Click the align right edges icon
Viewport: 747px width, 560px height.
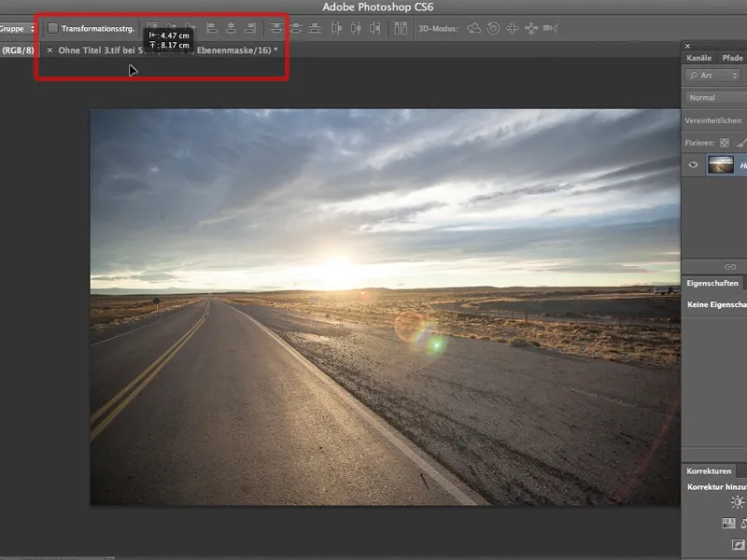point(250,29)
